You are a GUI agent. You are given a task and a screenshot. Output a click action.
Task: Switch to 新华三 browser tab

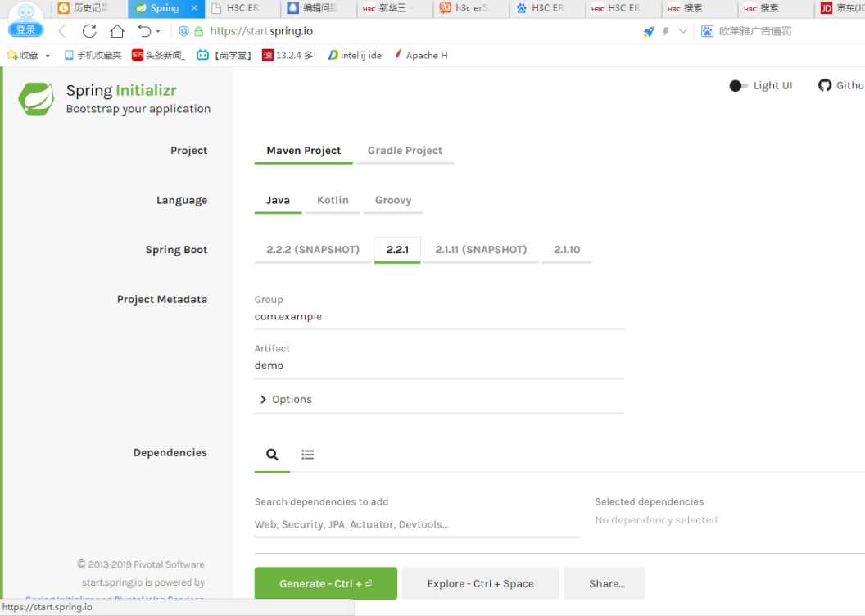(x=395, y=8)
